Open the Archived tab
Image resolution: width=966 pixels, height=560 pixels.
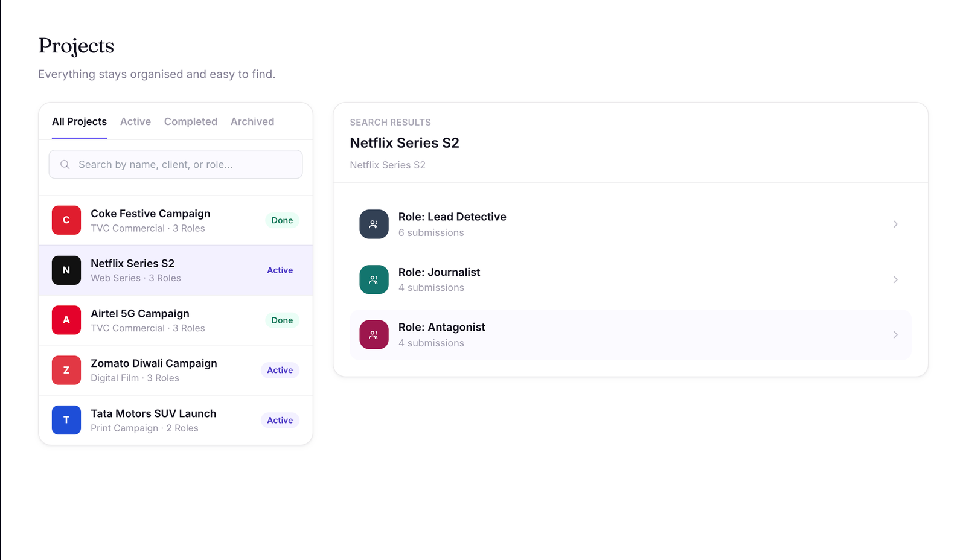coord(252,121)
